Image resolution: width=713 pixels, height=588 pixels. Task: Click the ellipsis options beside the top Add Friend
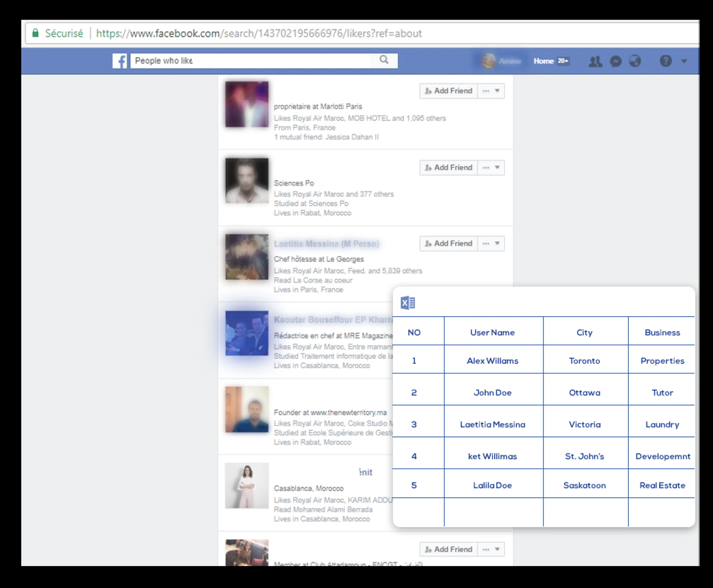click(485, 91)
